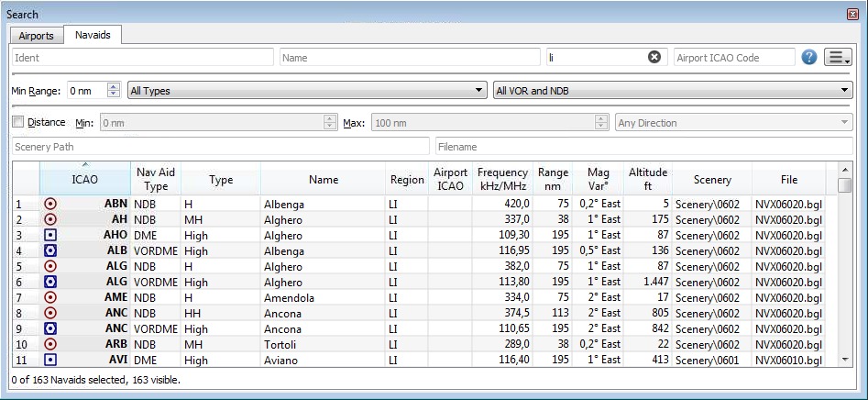868x400 pixels.
Task: Click the NDB icon for ALG 382,0
Action: click(50, 266)
